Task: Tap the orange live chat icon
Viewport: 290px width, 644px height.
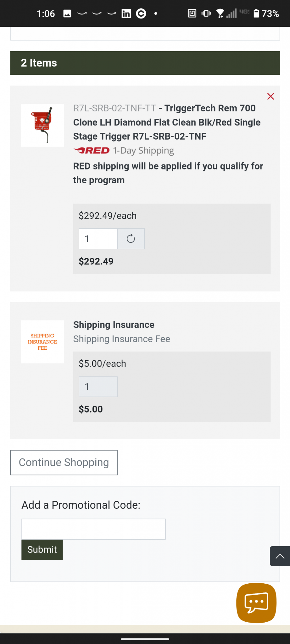Action: pyautogui.click(x=256, y=603)
